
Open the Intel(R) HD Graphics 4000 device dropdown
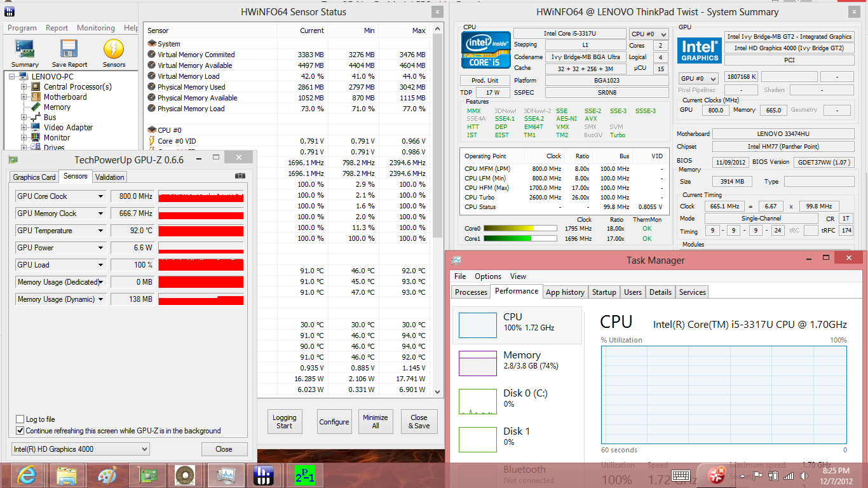(x=81, y=449)
